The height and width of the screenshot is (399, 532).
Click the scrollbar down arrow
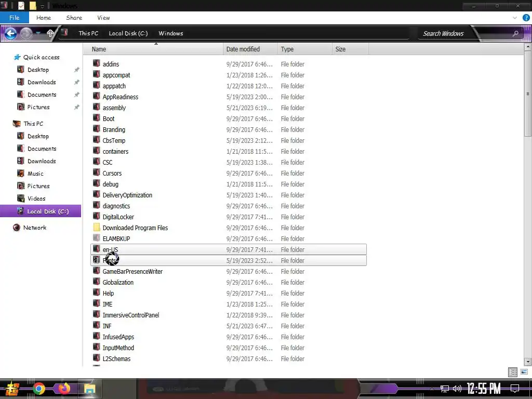click(528, 362)
